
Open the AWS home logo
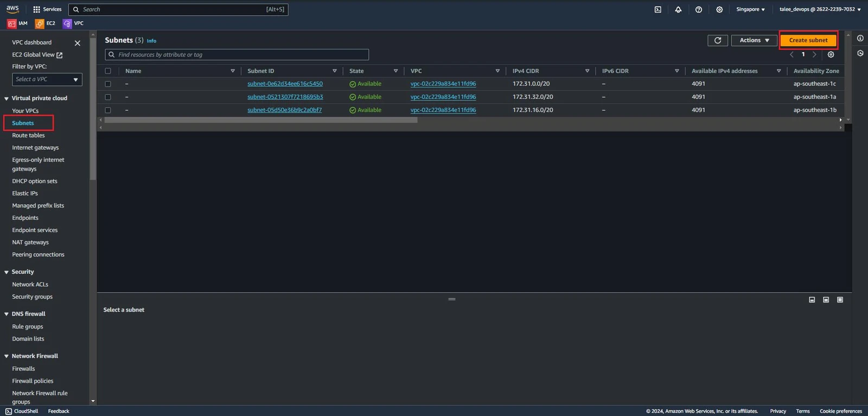[12, 9]
